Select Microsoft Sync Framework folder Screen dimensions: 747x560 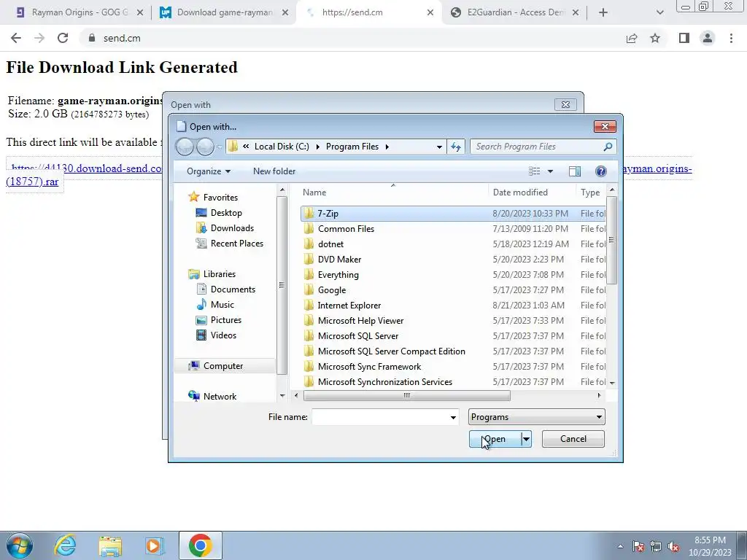(x=369, y=366)
